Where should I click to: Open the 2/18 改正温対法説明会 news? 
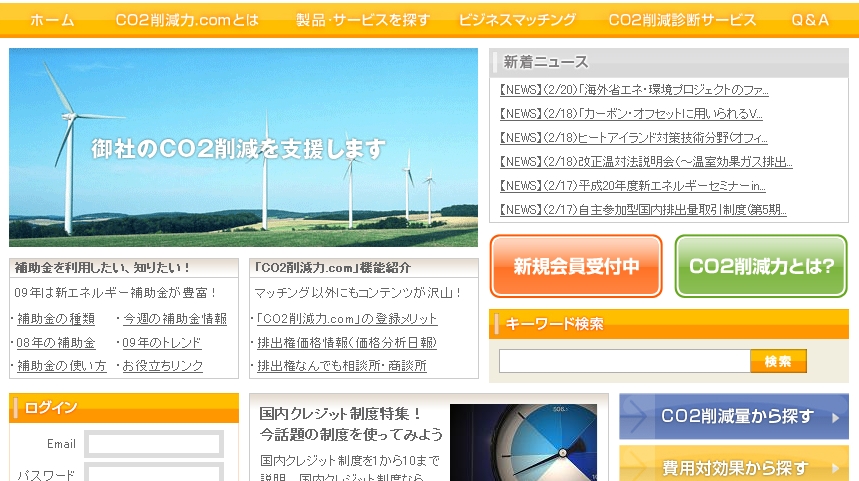point(646,162)
